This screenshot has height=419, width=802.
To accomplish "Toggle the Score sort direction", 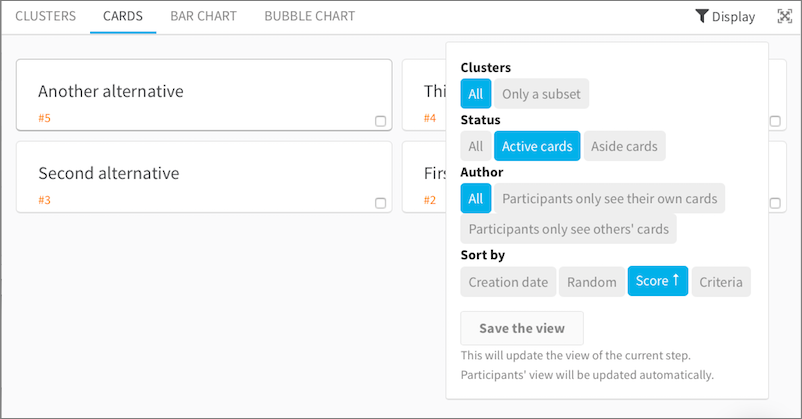I will 658,281.
